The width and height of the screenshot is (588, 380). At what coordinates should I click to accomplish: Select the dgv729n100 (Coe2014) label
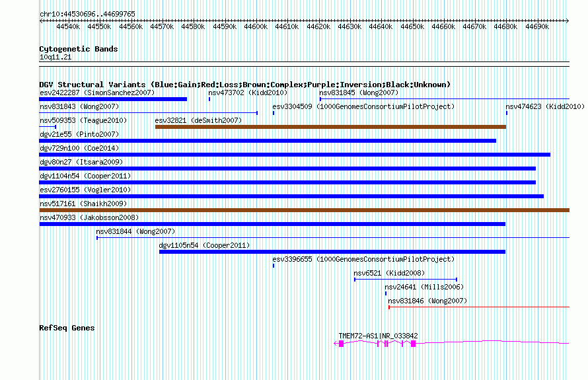click(79, 148)
